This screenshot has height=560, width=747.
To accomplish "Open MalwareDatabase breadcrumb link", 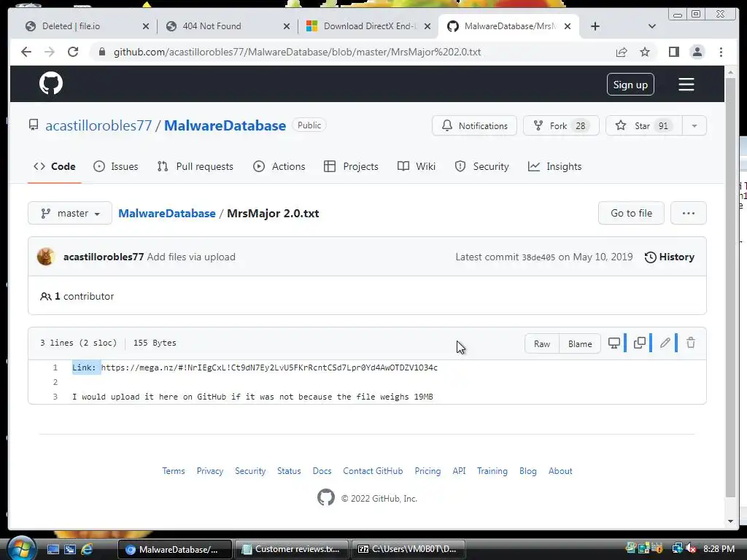I will (x=167, y=214).
